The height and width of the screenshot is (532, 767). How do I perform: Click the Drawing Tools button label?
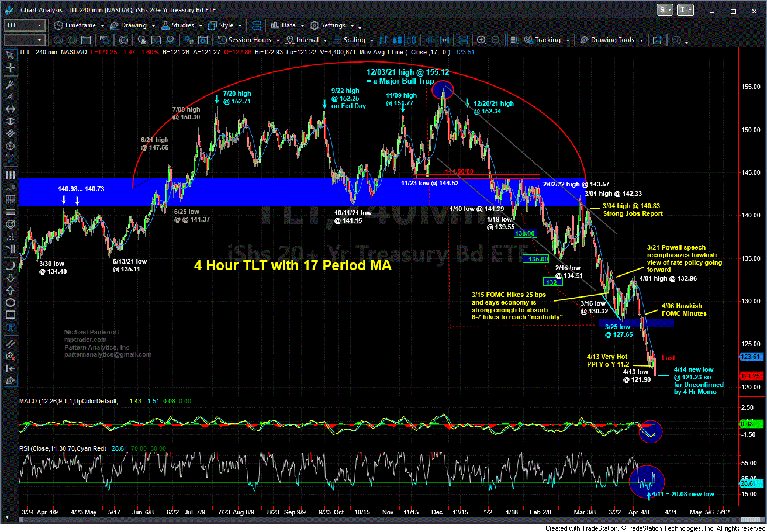tap(613, 40)
